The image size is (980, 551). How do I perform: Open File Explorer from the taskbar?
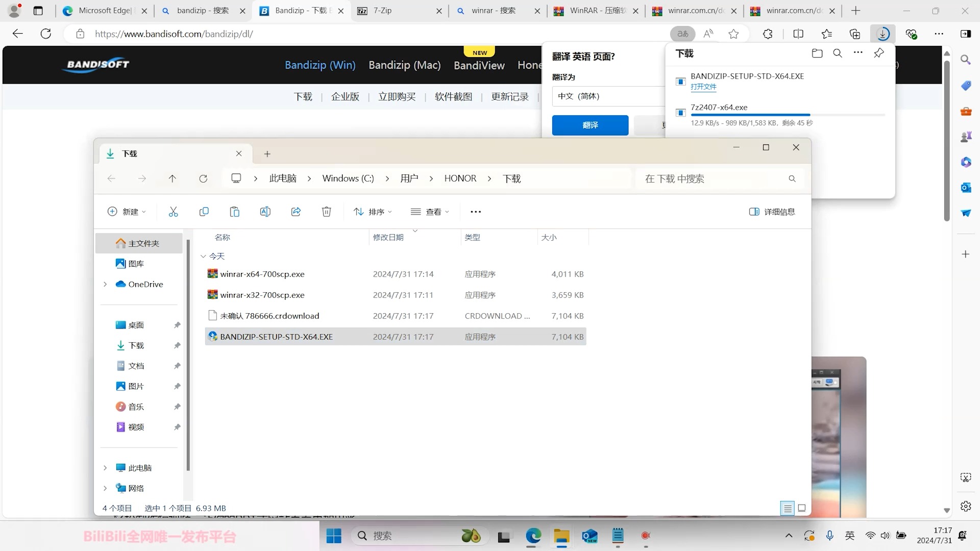[x=561, y=536]
